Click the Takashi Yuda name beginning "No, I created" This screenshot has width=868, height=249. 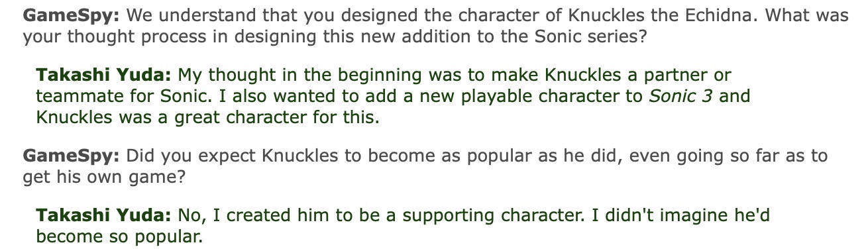[104, 215]
